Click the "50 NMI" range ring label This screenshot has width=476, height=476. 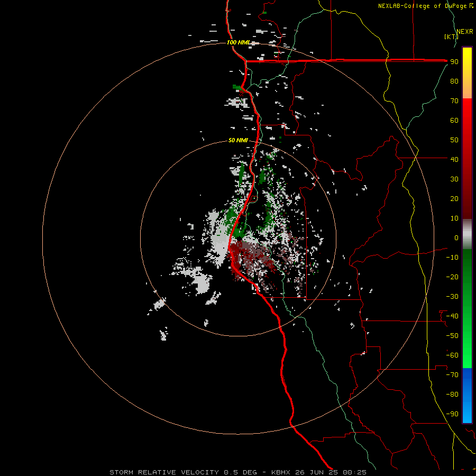pos(238,140)
